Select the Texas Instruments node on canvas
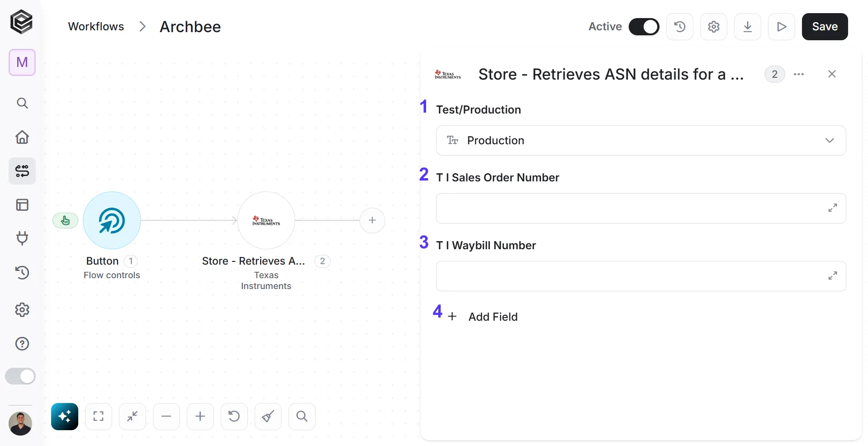Viewport: 868px width, 446px height. pos(266,220)
